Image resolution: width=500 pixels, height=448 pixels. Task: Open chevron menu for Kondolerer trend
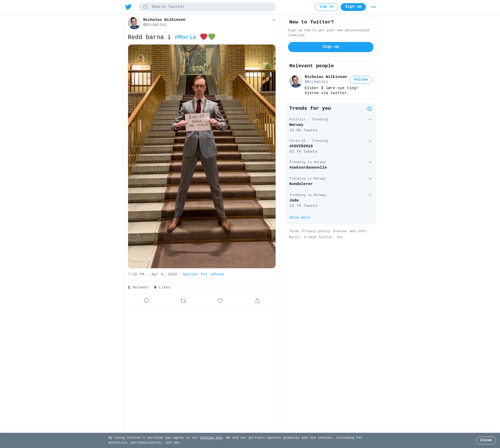pyautogui.click(x=370, y=179)
